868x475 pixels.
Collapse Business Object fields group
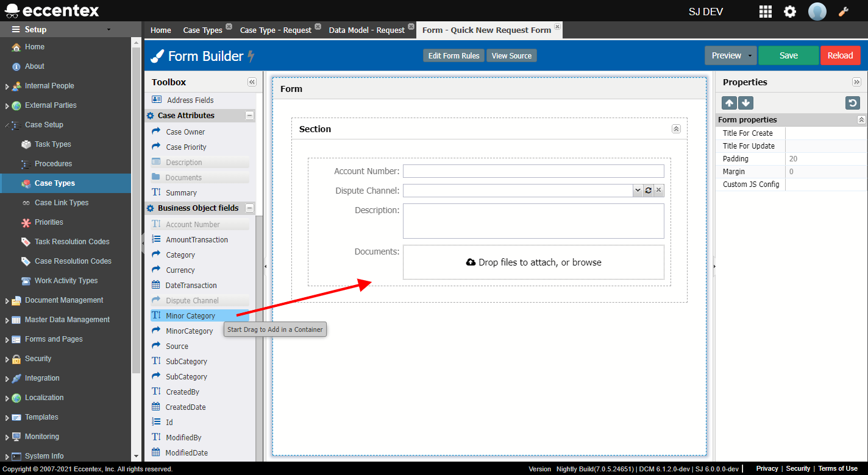pyautogui.click(x=249, y=208)
